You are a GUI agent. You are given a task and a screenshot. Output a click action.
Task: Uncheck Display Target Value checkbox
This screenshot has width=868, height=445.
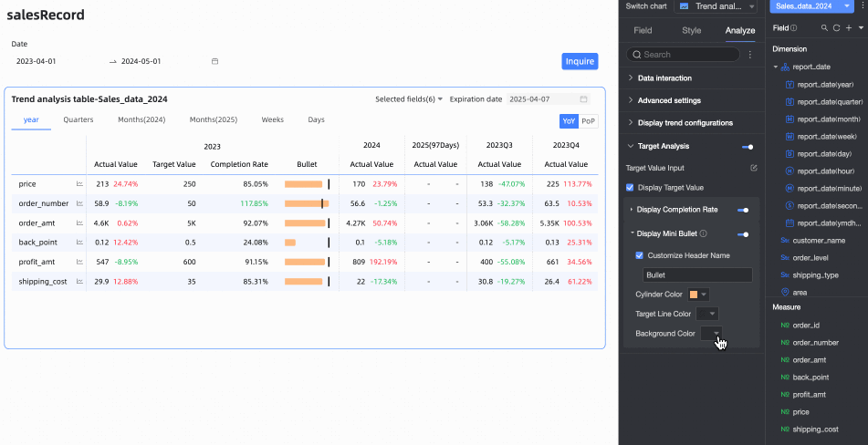(x=630, y=188)
